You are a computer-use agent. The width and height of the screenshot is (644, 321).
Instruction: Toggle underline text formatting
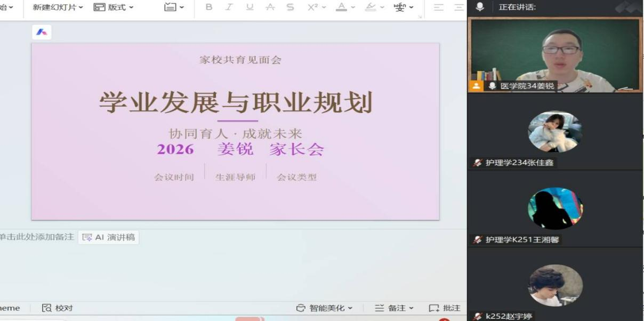pos(249,7)
